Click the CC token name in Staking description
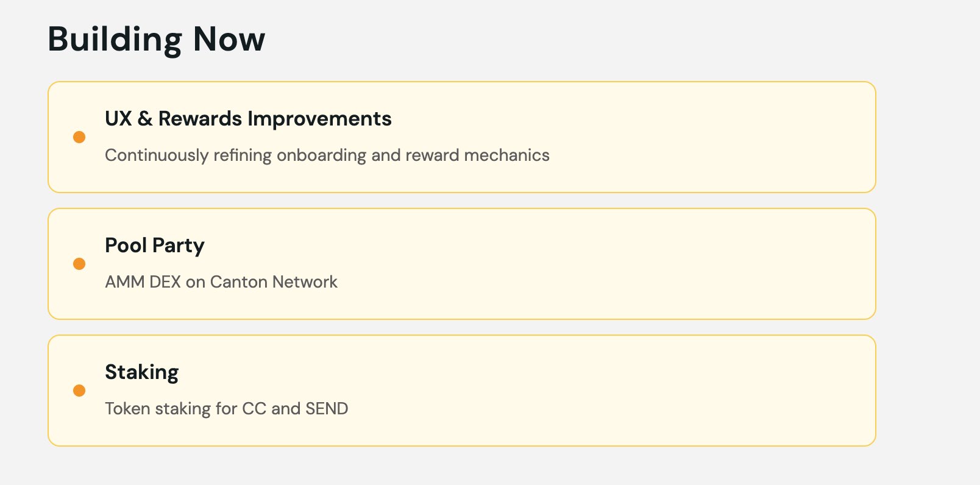The image size is (980, 485). (x=254, y=409)
